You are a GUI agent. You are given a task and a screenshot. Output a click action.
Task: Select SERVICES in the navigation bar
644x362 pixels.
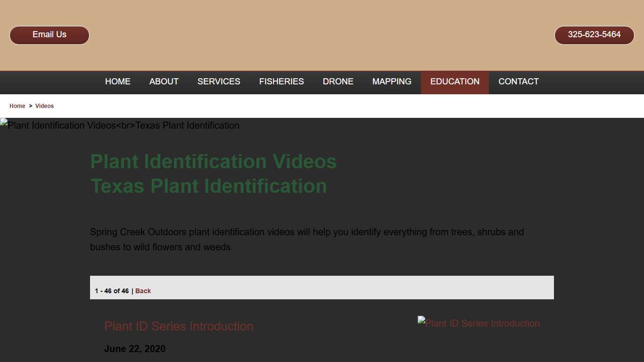(x=219, y=82)
